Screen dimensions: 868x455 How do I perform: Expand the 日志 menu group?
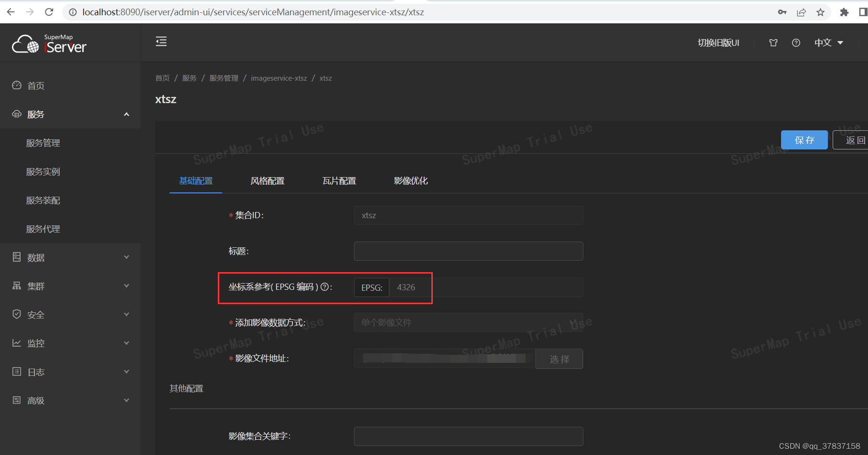[x=127, y=372]
